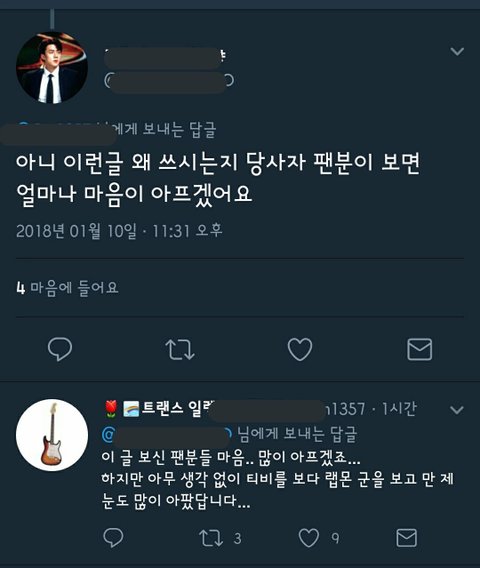Open the redacted handle under the main author's name

tap(169, 80)
